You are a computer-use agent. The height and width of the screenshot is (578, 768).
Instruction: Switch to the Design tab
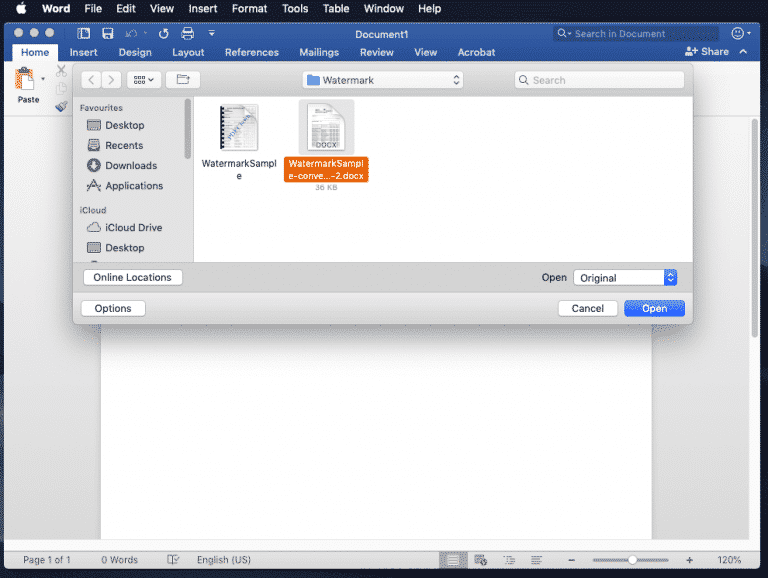pyautogui.click(x=135, y=52)
